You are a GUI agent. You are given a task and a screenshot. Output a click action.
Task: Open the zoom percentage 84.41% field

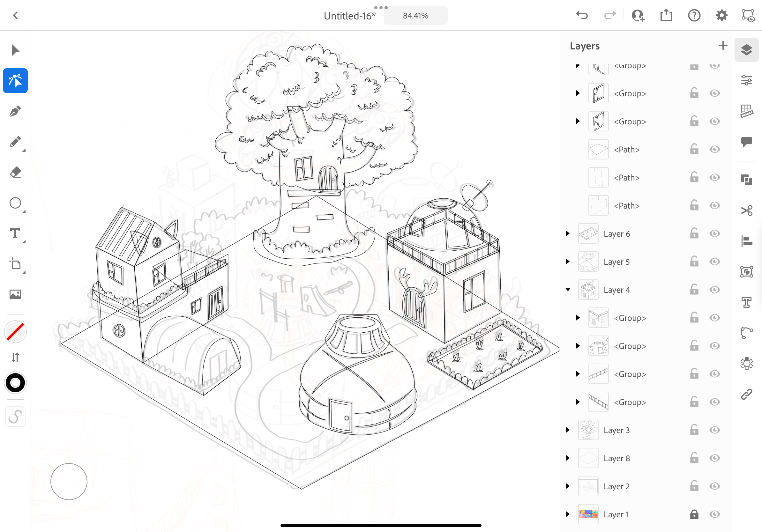click(415, 16)
